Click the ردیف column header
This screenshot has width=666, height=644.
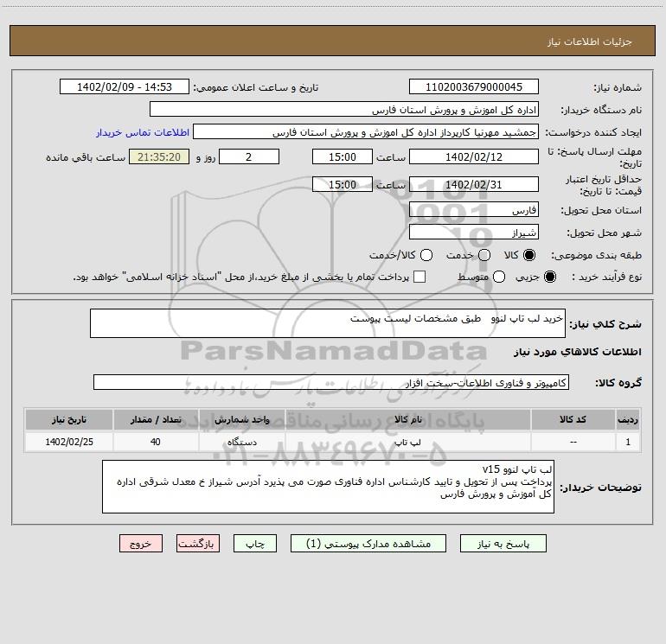[628, 419]
